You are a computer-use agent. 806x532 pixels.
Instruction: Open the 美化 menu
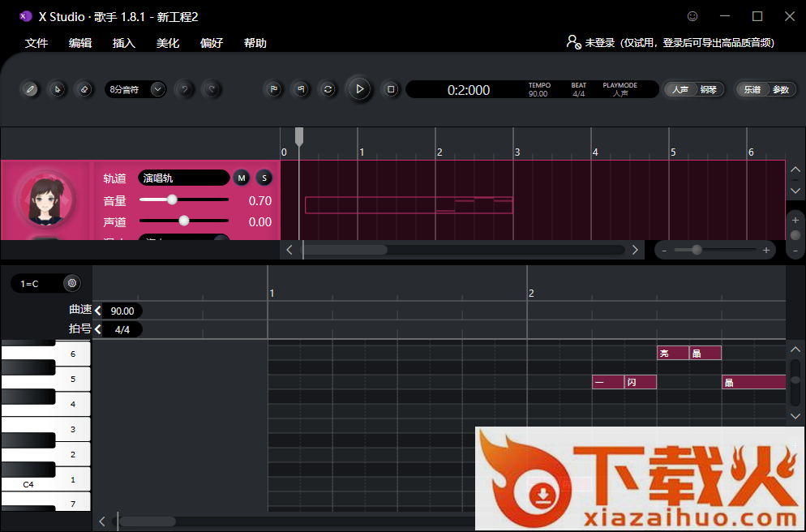click(168, 43)
